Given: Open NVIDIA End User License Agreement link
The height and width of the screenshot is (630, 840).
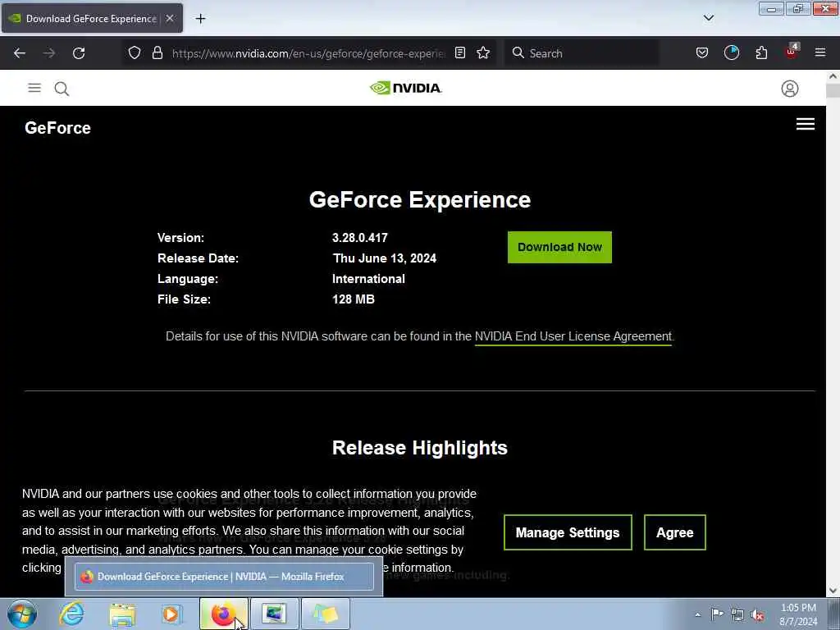Looking at the screenshot, I should click(x=573, y=336).
